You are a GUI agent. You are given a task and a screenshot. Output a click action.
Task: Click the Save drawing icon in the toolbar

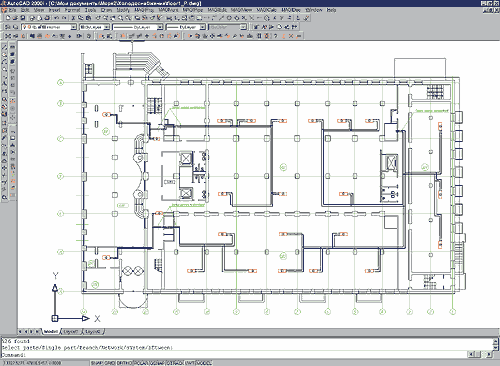coord(22,18)
